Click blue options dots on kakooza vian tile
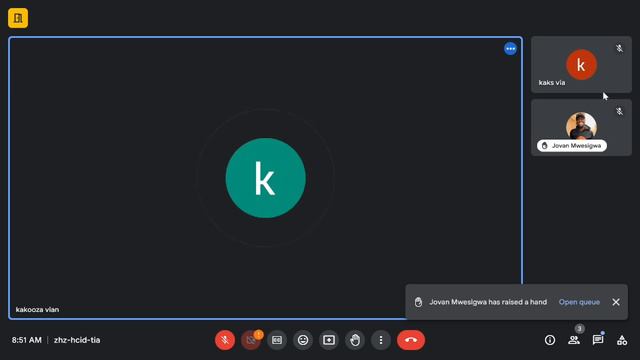This screenshot has width=640, height=360. [510, 49]
